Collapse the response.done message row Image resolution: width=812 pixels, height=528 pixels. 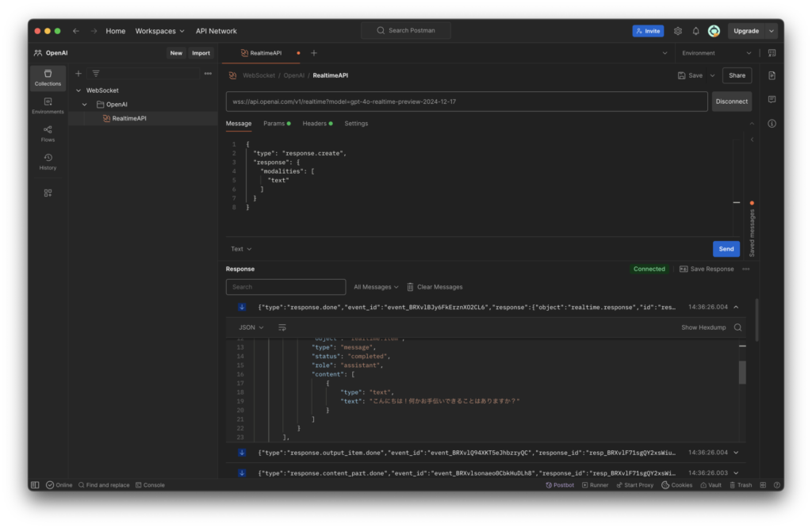pyautogui.click(x=736, y=307)
